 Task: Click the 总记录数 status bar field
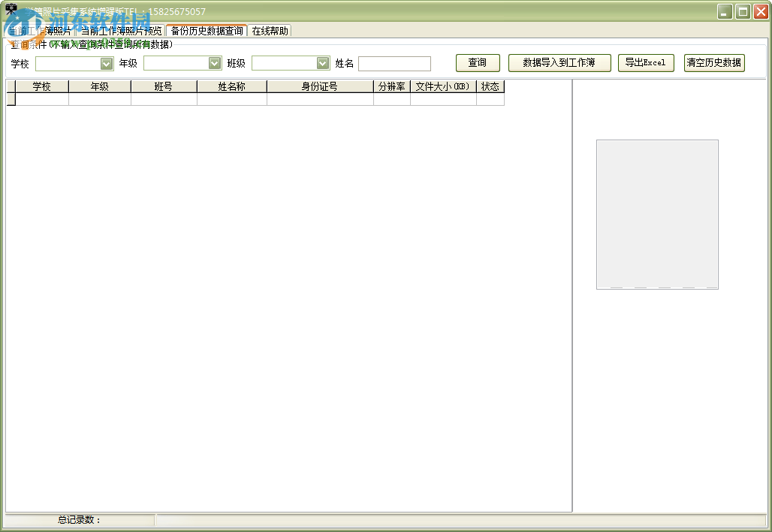[79, 518]
